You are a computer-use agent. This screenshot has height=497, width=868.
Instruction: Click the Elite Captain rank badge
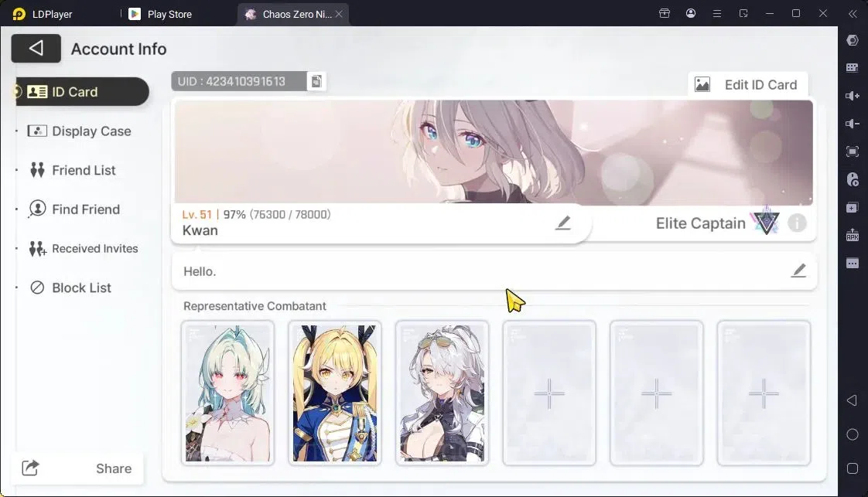point(766,222)
